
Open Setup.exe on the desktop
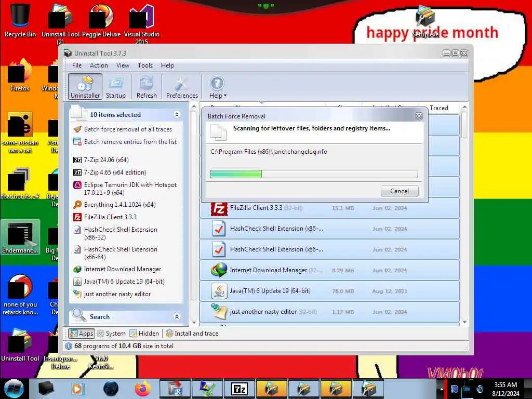(425, 22)
